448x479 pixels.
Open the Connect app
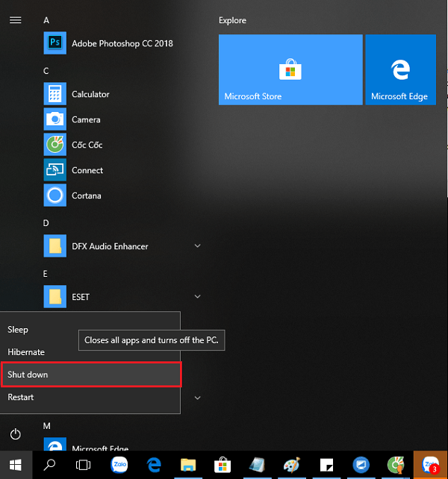pos(87,171)
